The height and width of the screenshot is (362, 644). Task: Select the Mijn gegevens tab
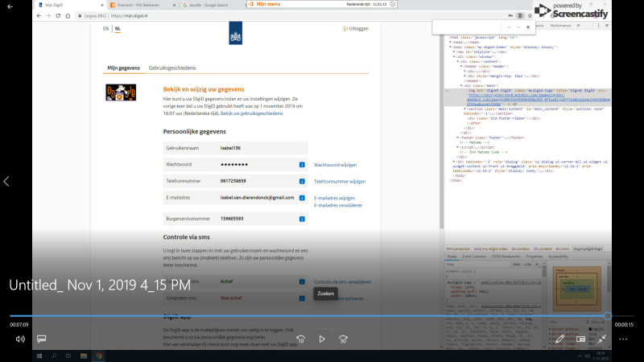point(124,68)
